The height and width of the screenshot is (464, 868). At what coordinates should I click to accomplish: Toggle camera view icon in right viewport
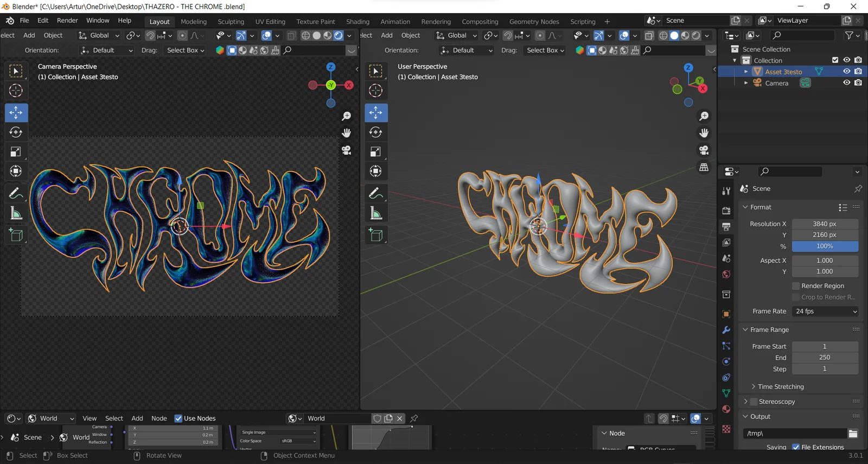704,150
